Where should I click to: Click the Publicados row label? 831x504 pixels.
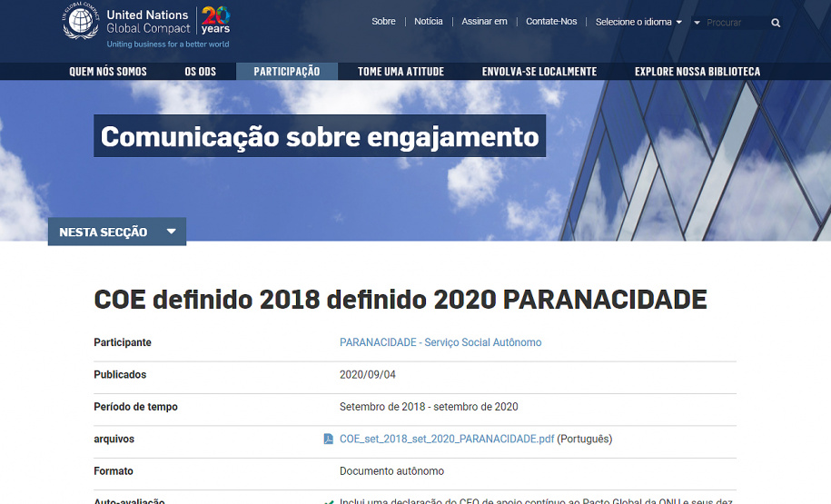click(x=120, y=375)
